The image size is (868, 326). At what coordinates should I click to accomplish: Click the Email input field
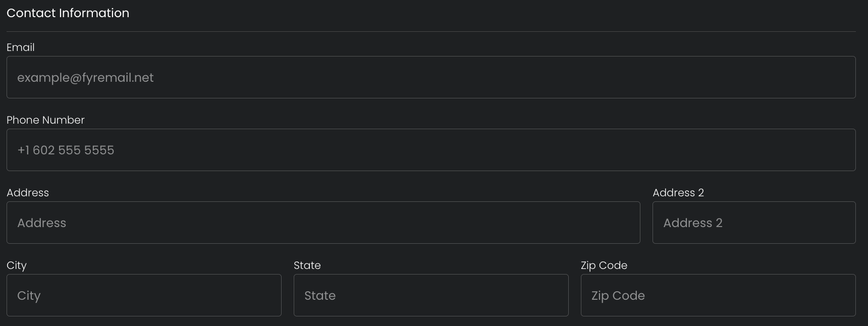[431, 77]
